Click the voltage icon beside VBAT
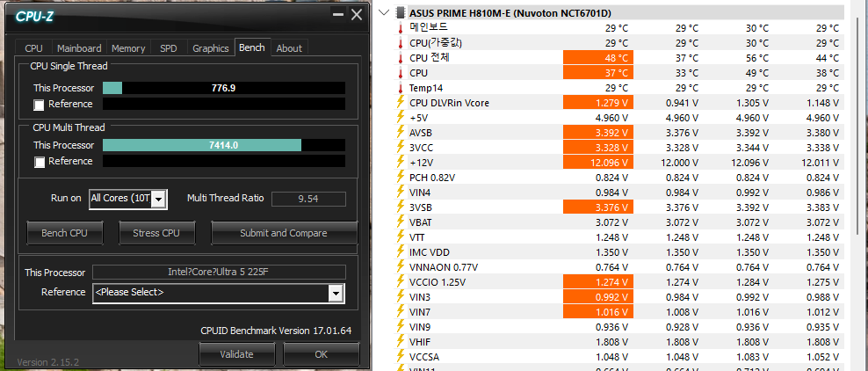The image size is (868, 371). [x=400, y=222]
